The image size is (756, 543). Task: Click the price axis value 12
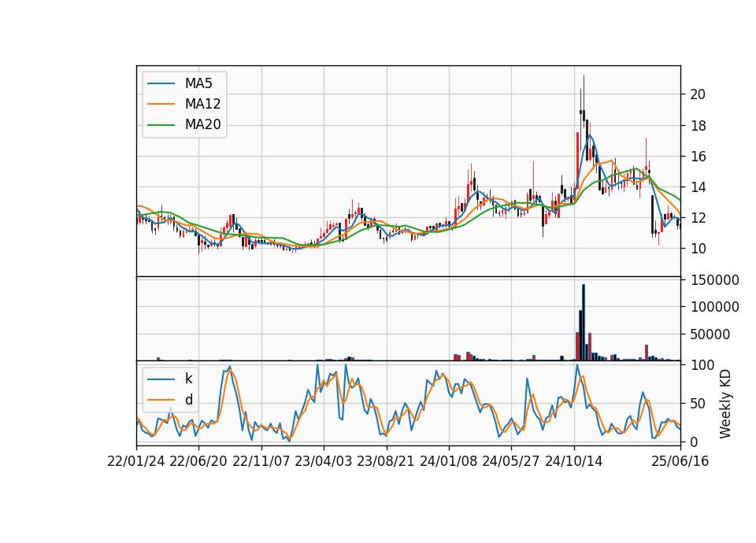pos(698,218)
